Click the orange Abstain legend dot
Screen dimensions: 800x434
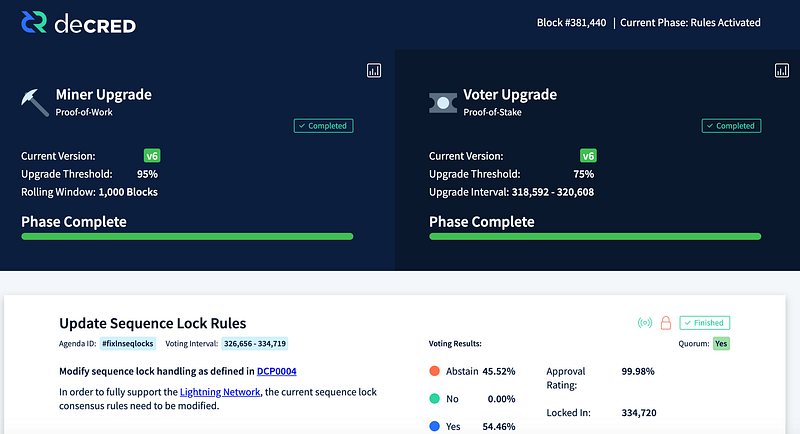[x=435, y=371]
